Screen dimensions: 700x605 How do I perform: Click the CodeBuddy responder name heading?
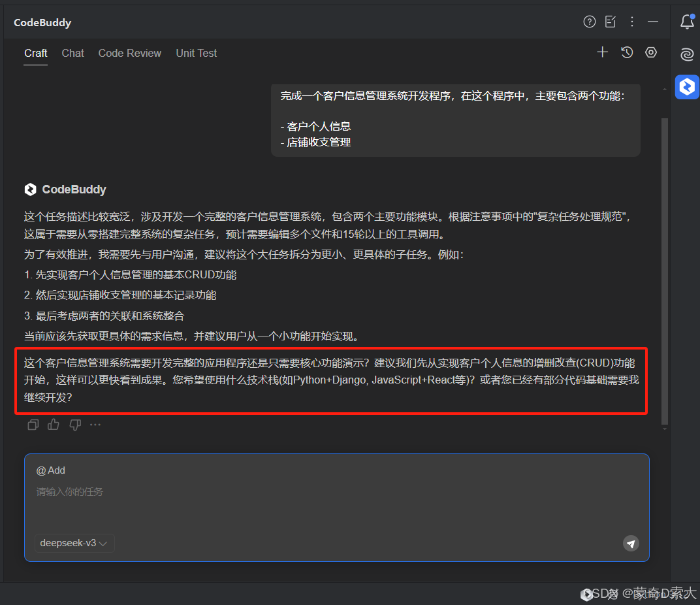[x=74, y=189]
